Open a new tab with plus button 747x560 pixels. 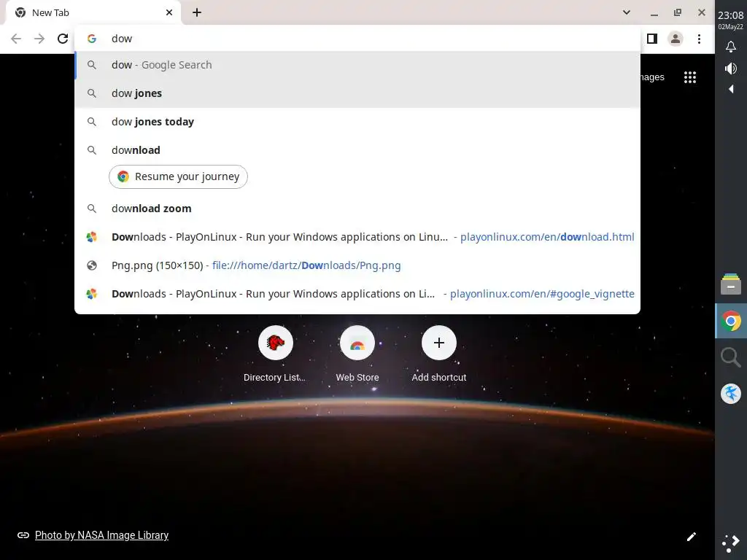(x=197, y=13)
